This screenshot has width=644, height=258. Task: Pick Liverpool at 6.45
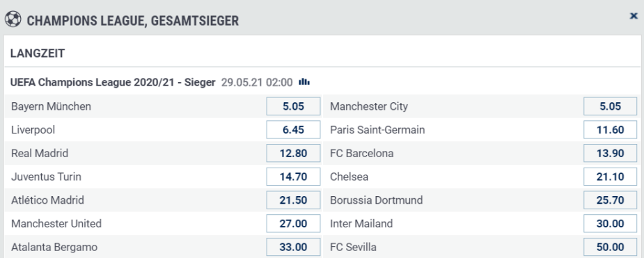[x=293, y=130]
